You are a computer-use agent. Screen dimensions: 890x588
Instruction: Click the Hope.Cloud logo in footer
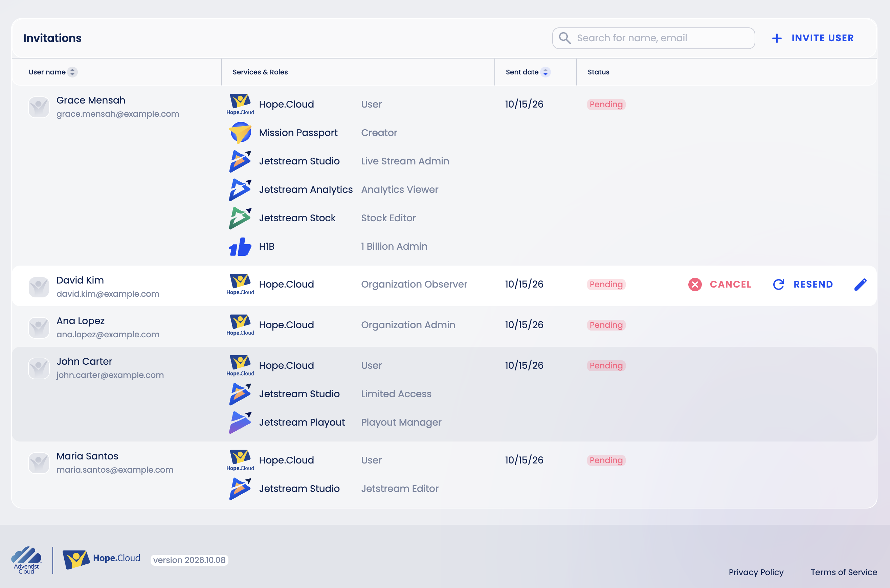[101, 559]
